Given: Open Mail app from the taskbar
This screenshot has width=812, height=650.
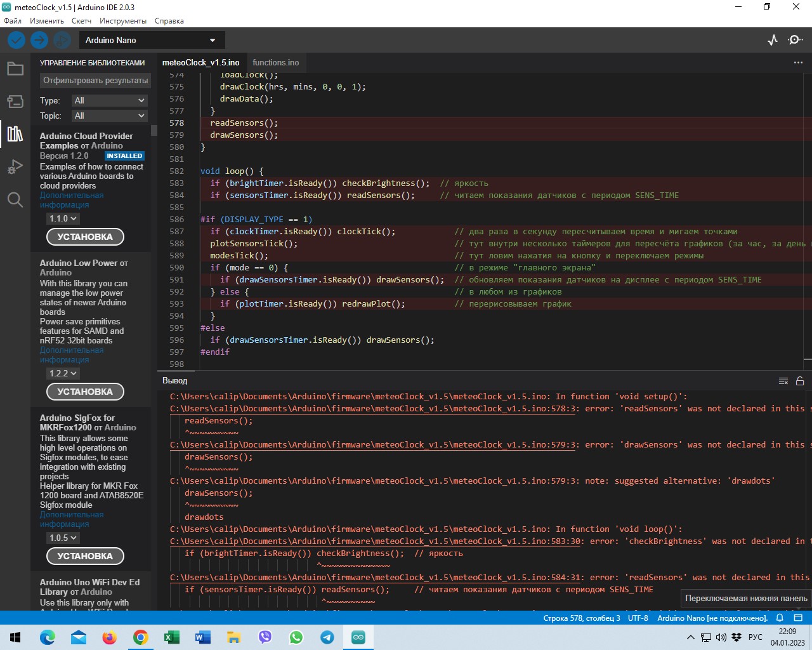Looking at the screenshot, I should coord(79,637).
